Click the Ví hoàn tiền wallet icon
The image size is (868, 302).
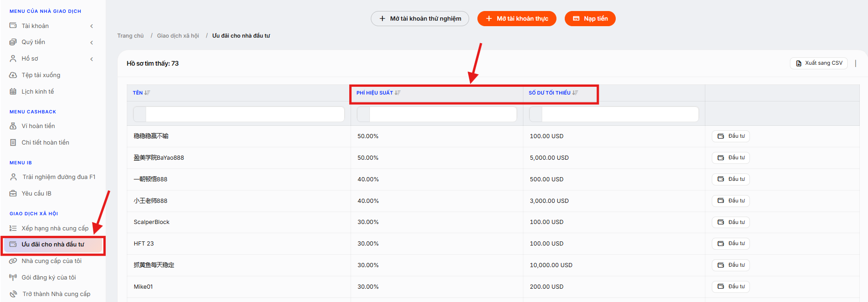pyautogui.click(x=13, y=126)
